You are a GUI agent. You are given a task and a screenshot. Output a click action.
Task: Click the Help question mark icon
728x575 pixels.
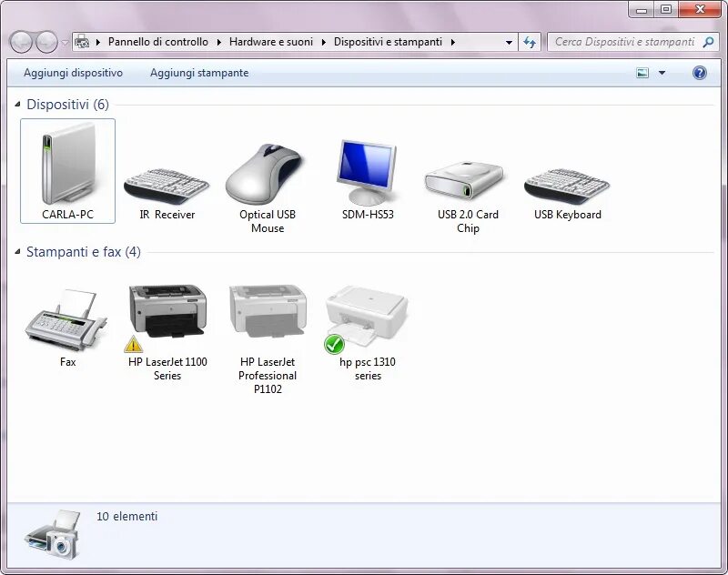[x=699, y=73]
